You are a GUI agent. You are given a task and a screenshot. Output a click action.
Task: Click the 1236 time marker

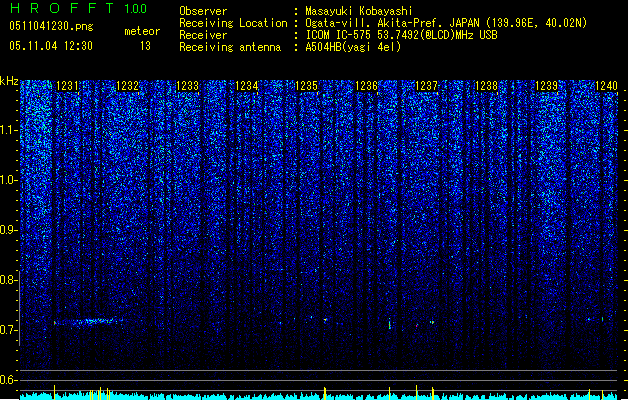[367, 86]
